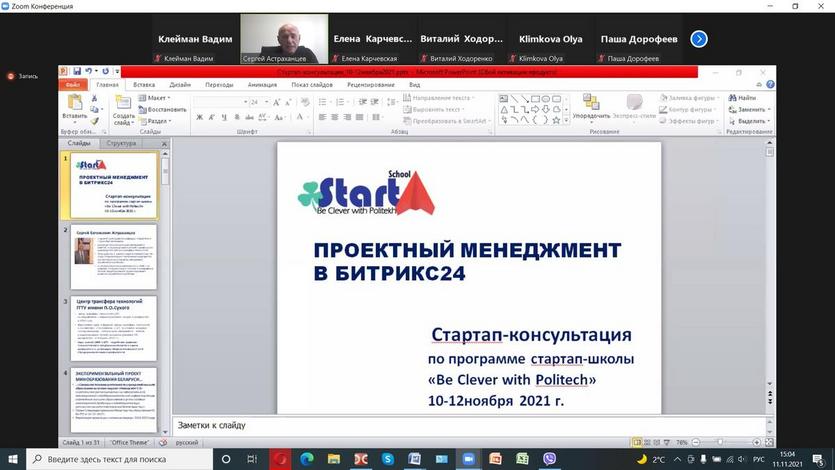This screenshot has height=470, width=835.
Task: Click Сергей Астраханцев video tile
Action: click(284, 39)
